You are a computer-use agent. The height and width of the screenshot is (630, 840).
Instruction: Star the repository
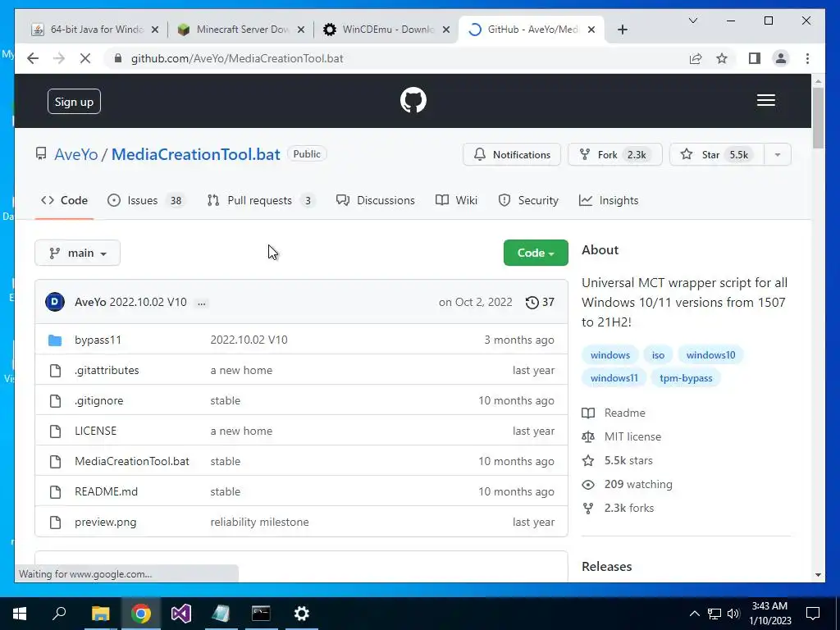coord(717,155)
